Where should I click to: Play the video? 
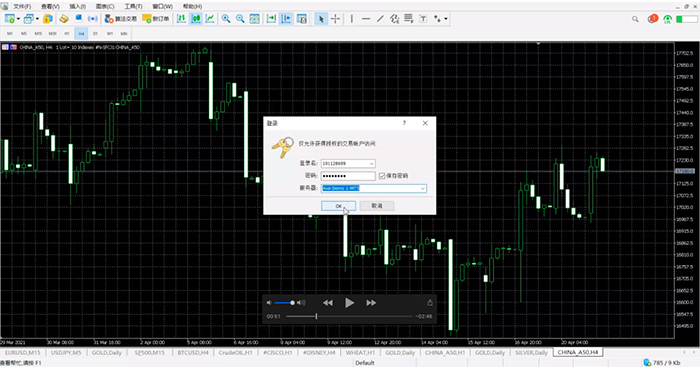350,303
